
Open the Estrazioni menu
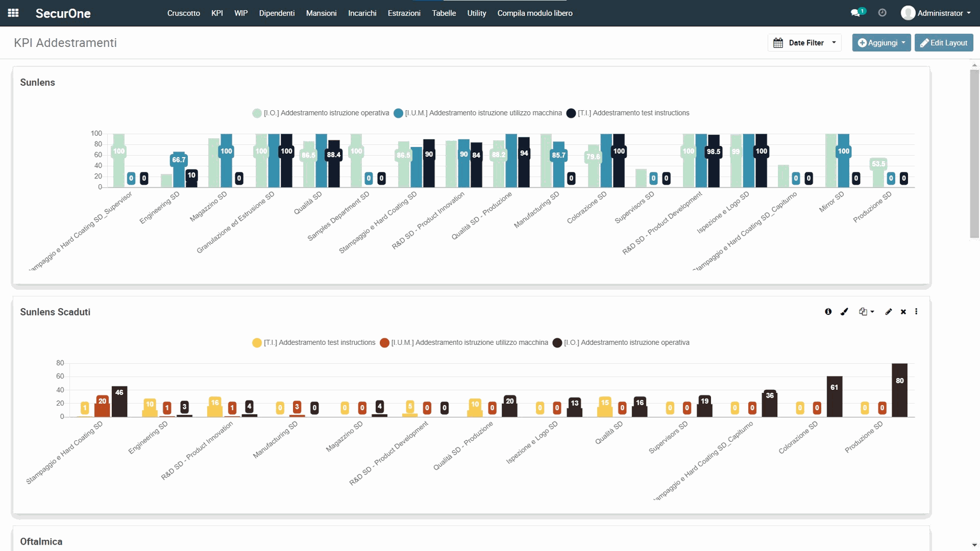tap(404, 13)
